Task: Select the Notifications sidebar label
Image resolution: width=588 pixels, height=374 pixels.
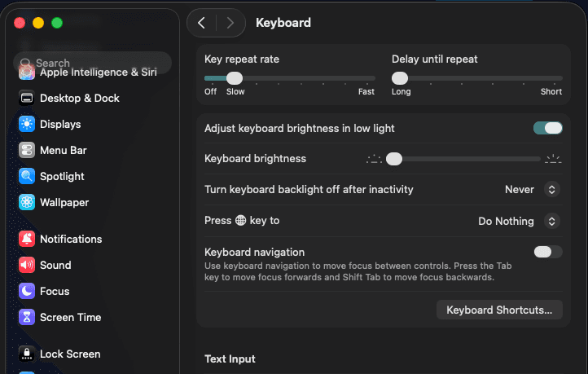Action: pos(71,239)
